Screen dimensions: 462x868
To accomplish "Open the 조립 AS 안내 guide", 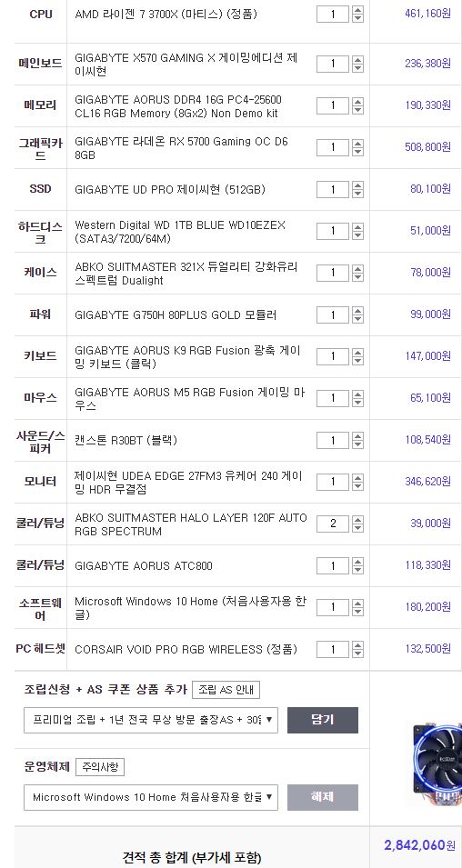I will coord(226,690).
